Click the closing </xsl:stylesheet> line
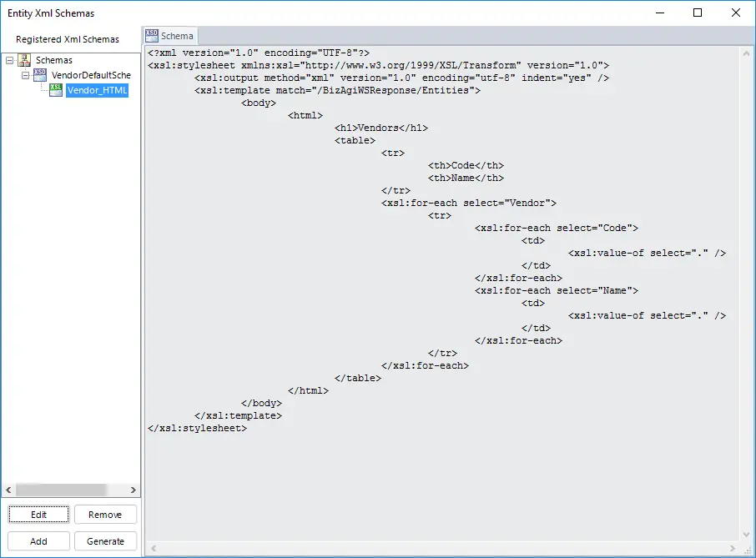 point(197,429)
